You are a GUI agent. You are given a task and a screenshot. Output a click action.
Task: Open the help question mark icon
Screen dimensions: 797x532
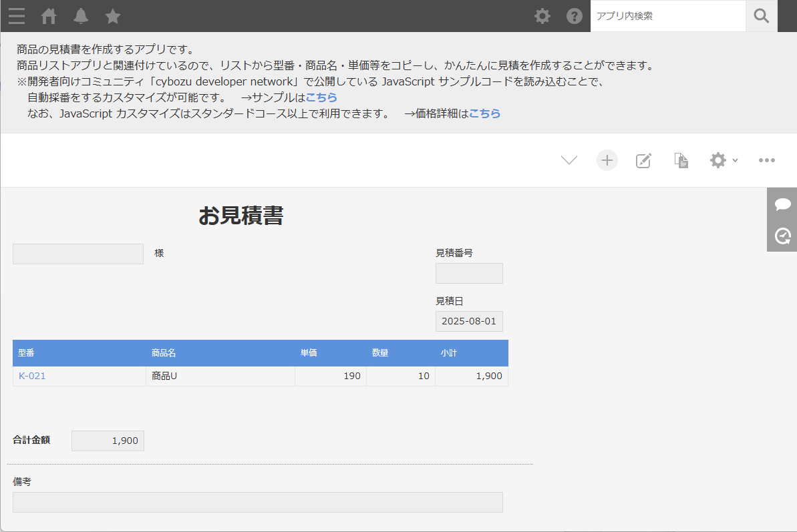click(575, 16)
